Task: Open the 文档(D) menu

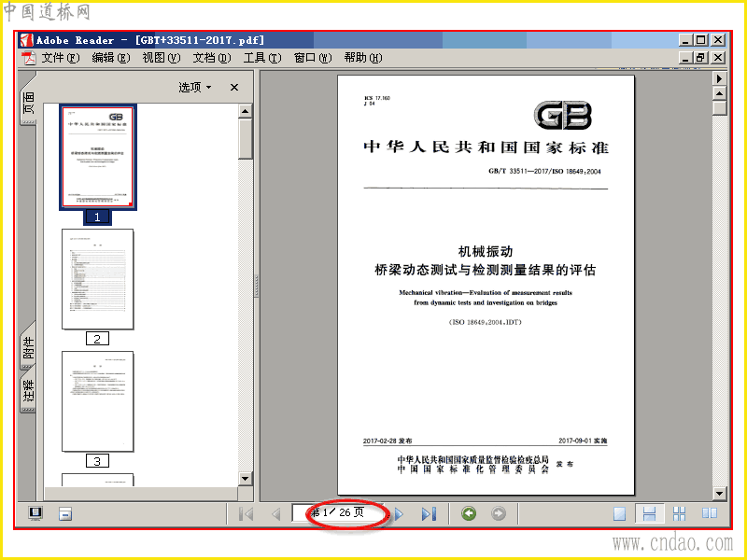Action: [x=212, y=58]
